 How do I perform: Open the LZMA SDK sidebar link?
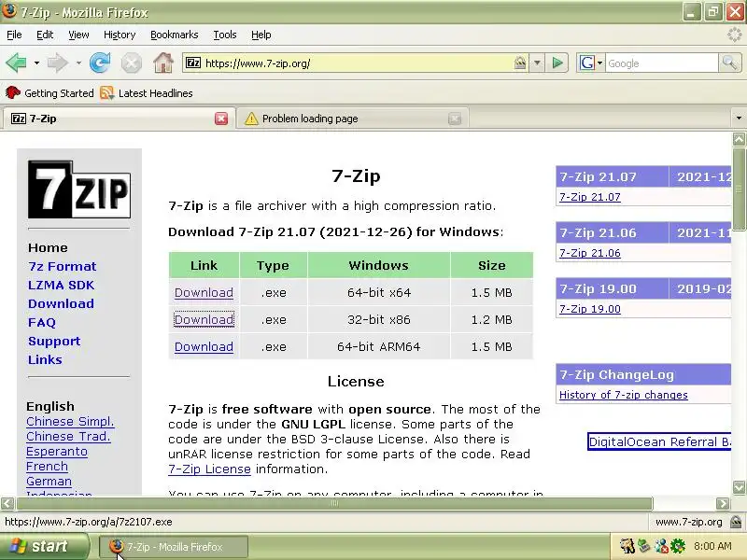click(61, 285)
